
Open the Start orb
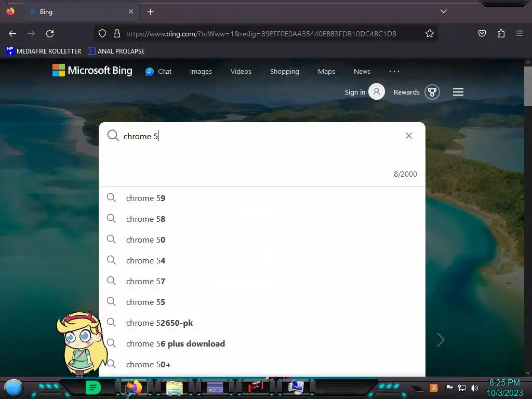pos(14,388)
